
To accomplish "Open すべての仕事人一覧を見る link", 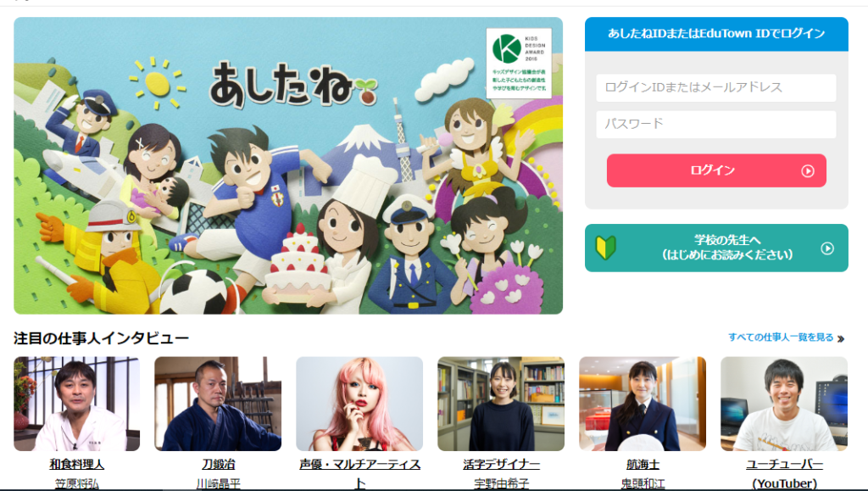I will [x=781, y=338].
